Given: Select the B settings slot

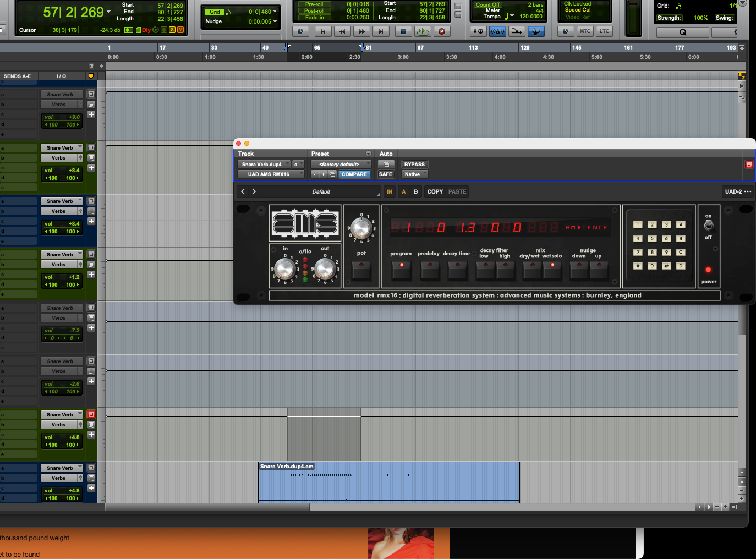Looking at the screenshot, I should [x=416, y=191].
